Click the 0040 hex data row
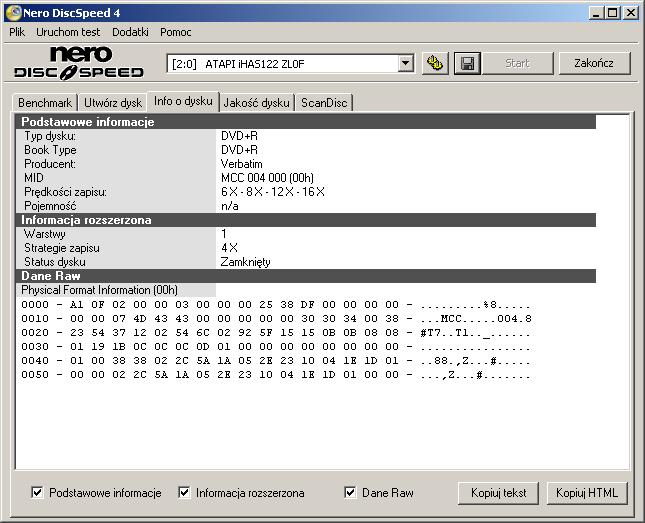Viewport: 645px width, 523px height. (x=276, y=361)
